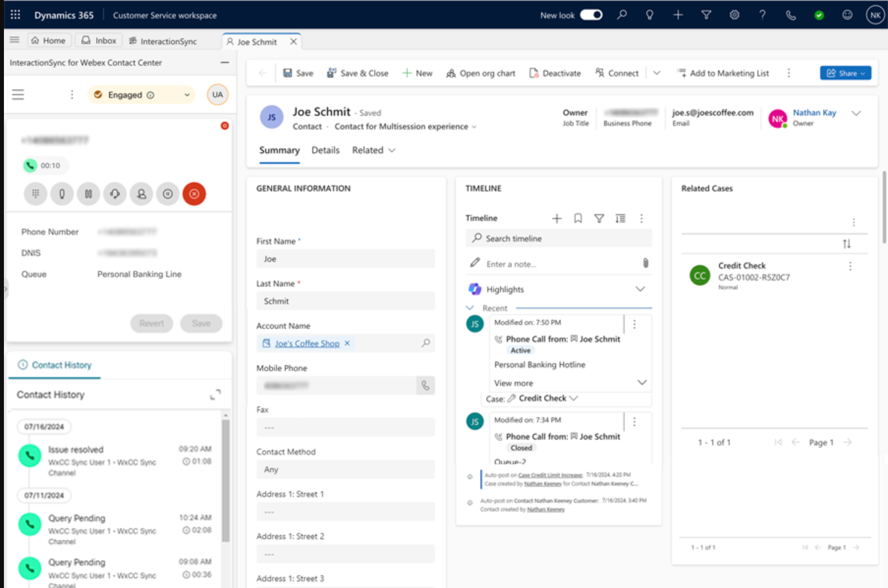The image size is (888, 588).
Task: Open the dialpad keypad on the call
Action: point(35,194)
